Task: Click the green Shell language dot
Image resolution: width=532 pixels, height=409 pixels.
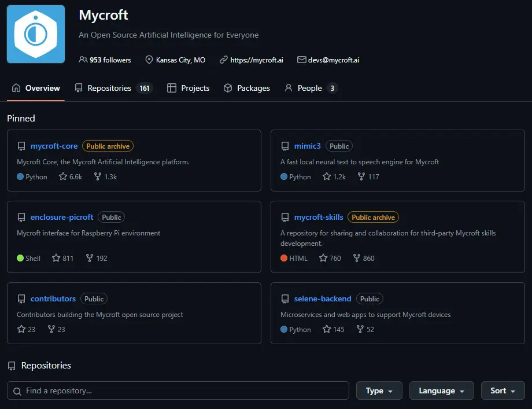Action: [20, 258]
